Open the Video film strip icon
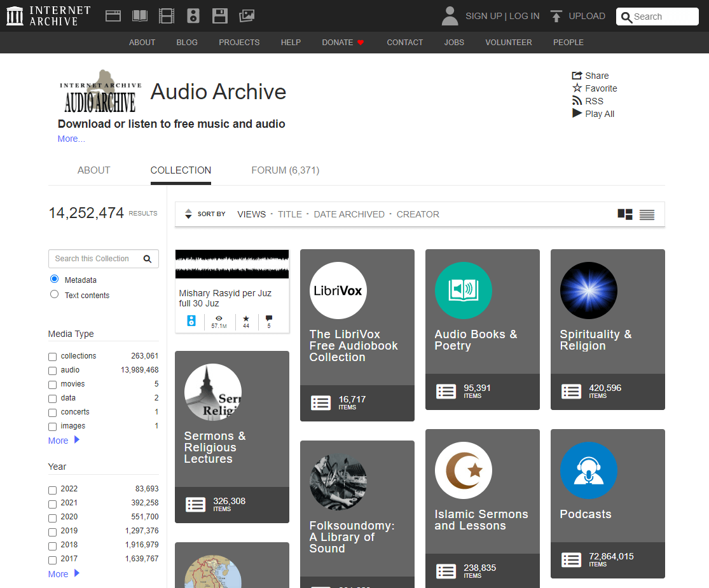The width and height of the screenshot is (709, 588). coord(167,17)
